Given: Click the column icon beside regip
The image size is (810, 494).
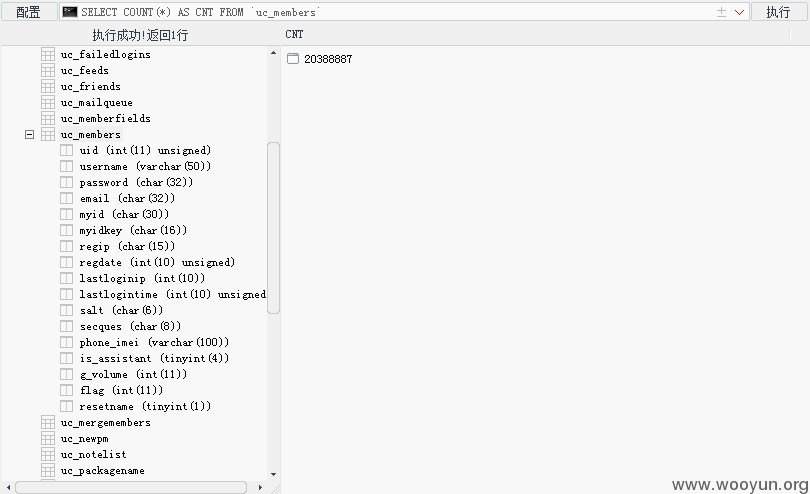Looking at the screenshot, I should (66, 246).
